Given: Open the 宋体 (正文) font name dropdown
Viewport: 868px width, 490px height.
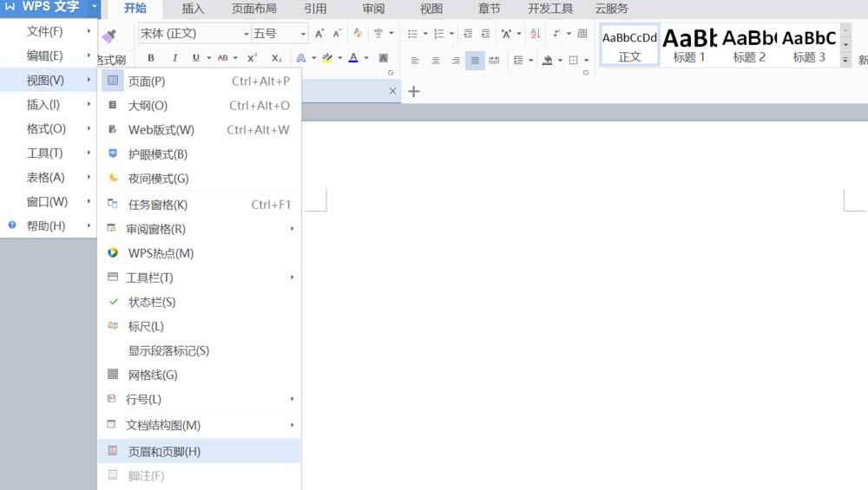Looking at the screenshot, I should coord(194,34).
